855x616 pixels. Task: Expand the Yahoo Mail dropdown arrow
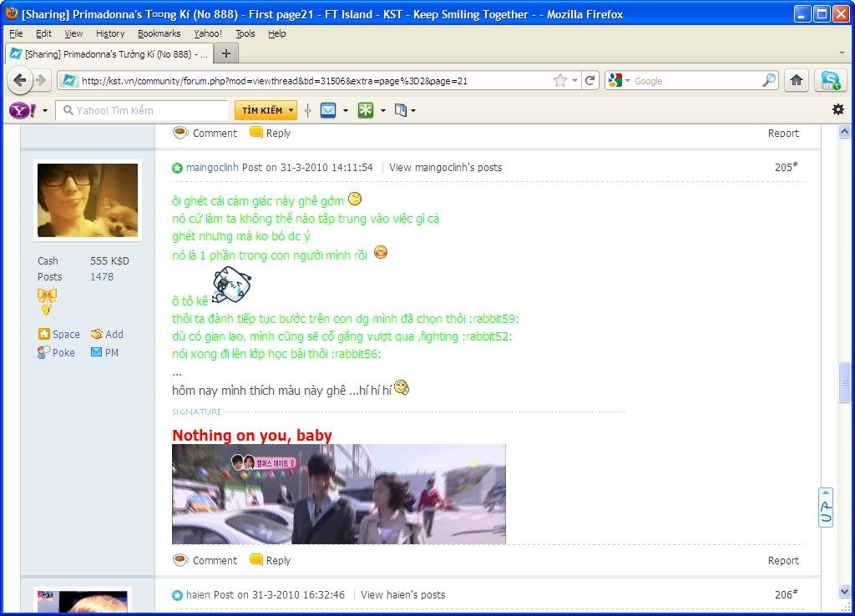coord(345,111)
